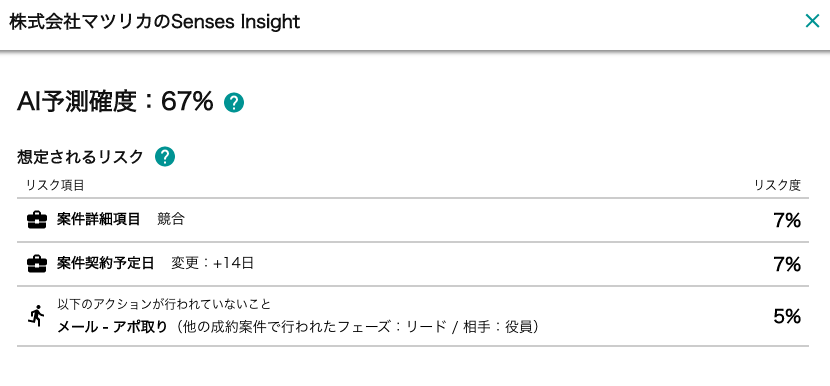This screenshot has width=830, height=386.
Task: Click the リスク度 column header
Action: tap(778, 185)
